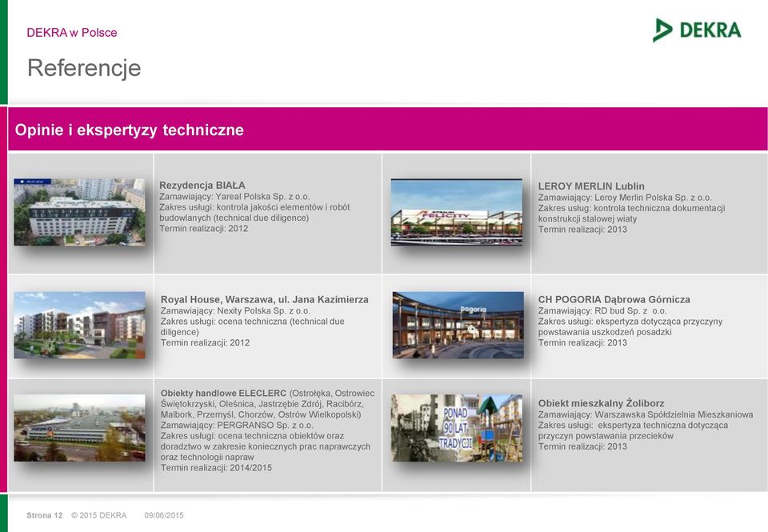This screenshot has height=532, width=768.
Task: Click 'Zamawiający: Leroy Merlin Polska Sp. z o.o.' line
Action: point(625,198)
